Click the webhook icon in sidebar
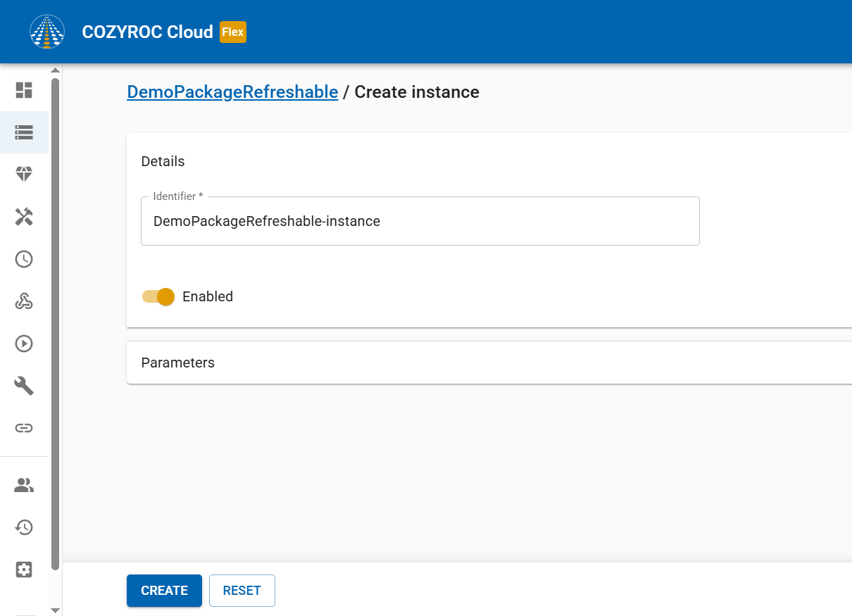 point(24,301)
